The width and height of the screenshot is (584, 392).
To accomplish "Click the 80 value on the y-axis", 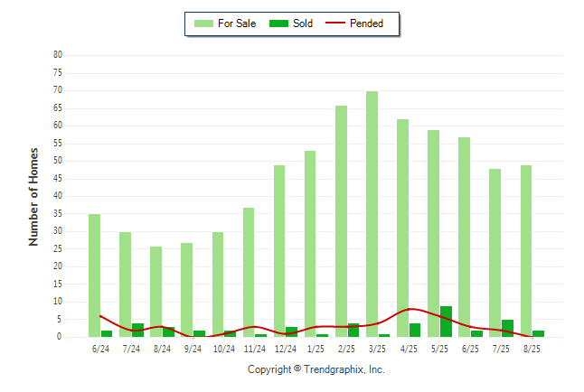I will point(57,55).
